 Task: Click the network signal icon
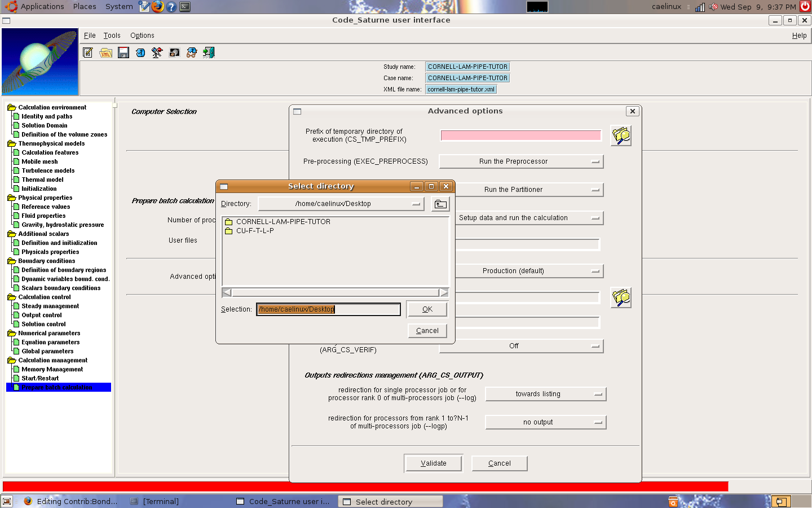pos(700,7)
